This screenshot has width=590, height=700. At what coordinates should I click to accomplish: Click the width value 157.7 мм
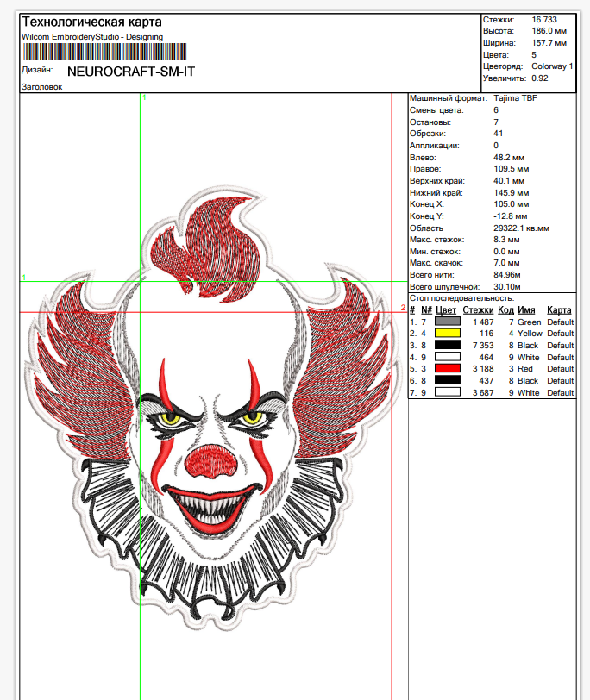point(549,43)
